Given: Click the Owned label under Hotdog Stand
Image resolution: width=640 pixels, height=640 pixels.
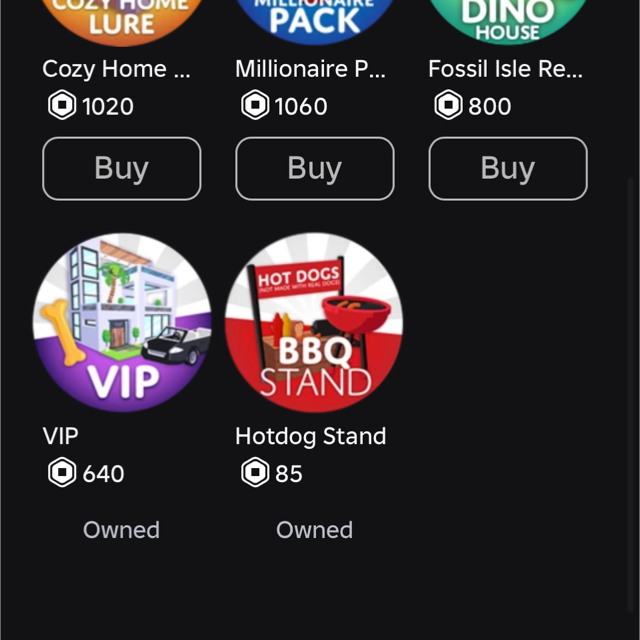Looking at the screenshot, I should pos(314,530).
